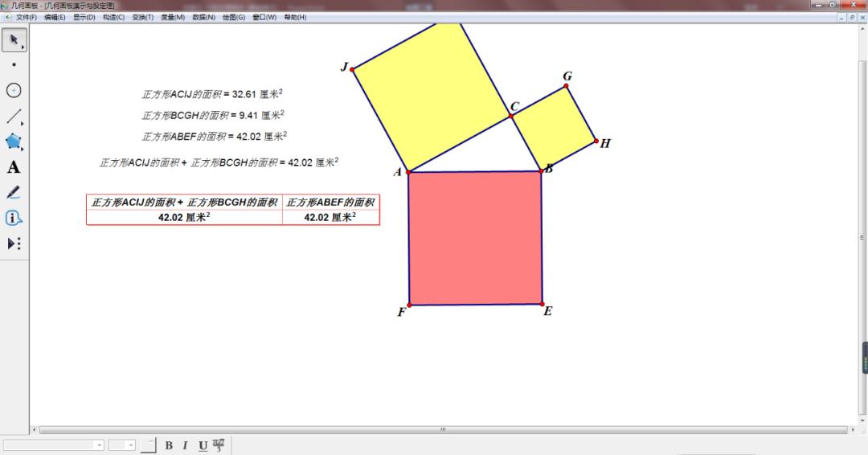Image resolution: width=868 pixels, height=455 pixels.
Task: Select the sum of areas calculation text
Action: click(x=219, y=162)
